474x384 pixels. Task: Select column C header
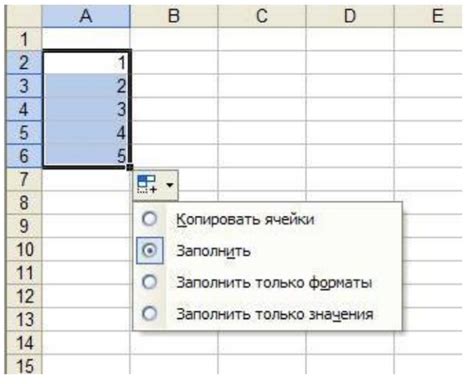point(262,16)
